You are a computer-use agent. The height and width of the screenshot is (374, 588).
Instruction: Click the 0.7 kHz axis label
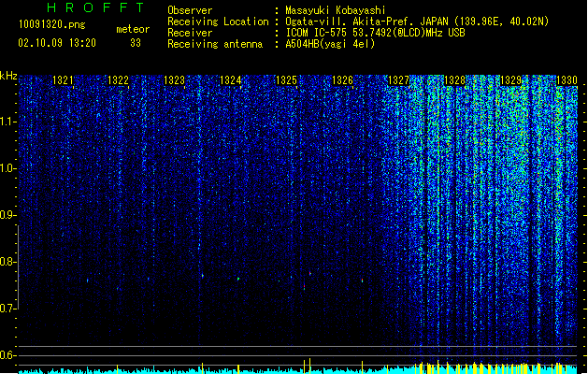(7, 309)
